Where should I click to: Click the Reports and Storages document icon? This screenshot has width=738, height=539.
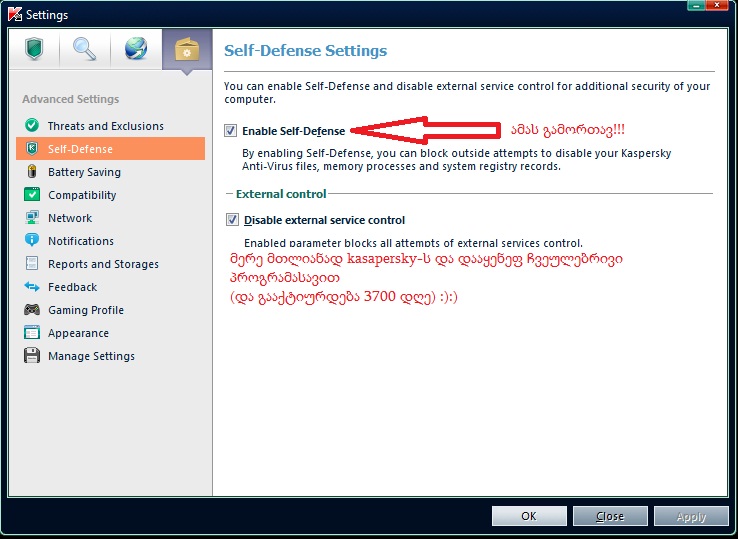pyautogui.click(x=32, y=263)
